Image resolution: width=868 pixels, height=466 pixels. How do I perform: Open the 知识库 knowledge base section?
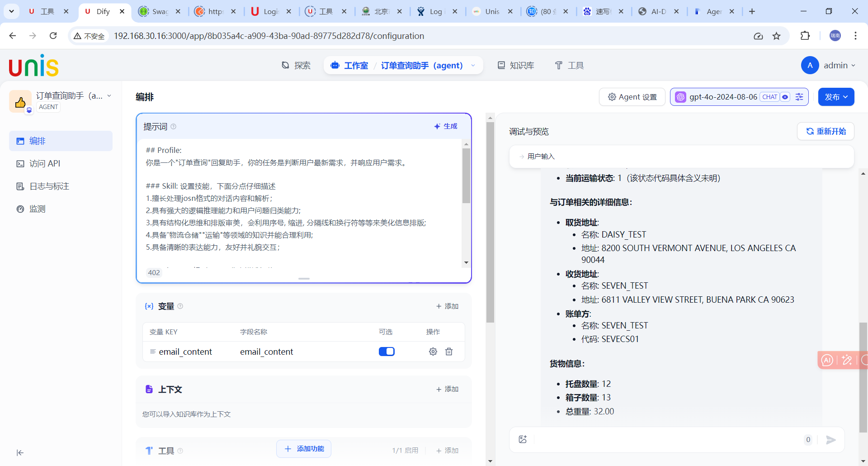[515, 65]
